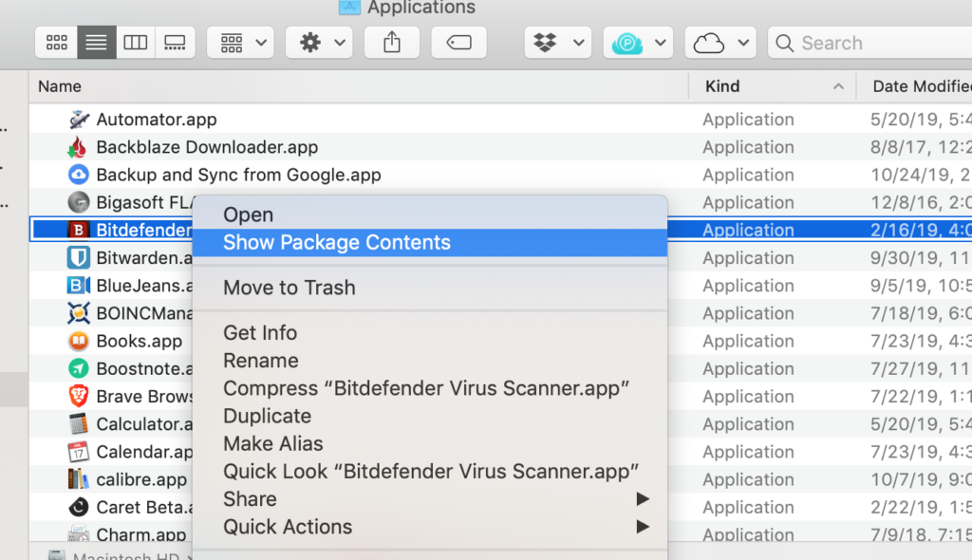Open the group-by arrangement dropdown
The image size is (972, 560).
pos(240,43)
